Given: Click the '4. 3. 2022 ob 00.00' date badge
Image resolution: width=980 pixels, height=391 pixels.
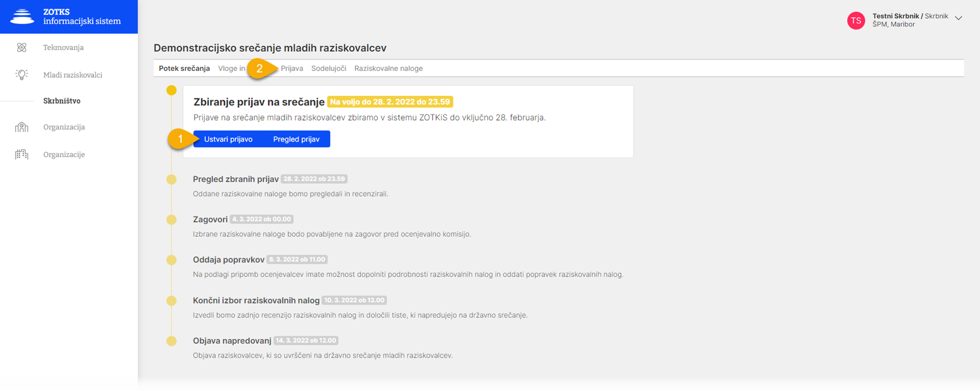Looking at the screenshot, I should point(261,219).
